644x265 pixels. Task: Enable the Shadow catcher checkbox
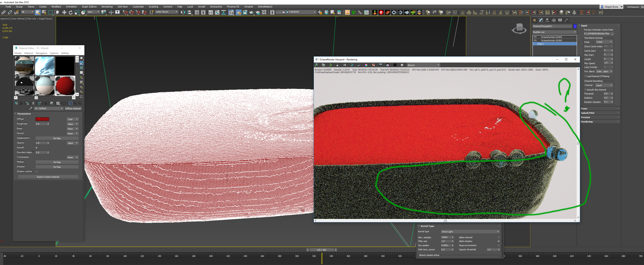point(37,172)
